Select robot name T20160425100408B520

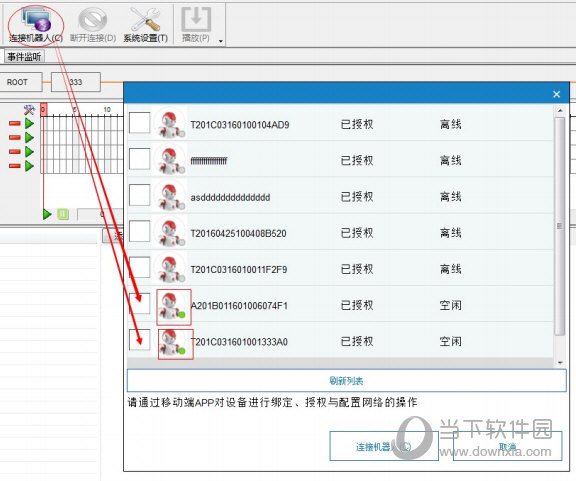point(238,233)
